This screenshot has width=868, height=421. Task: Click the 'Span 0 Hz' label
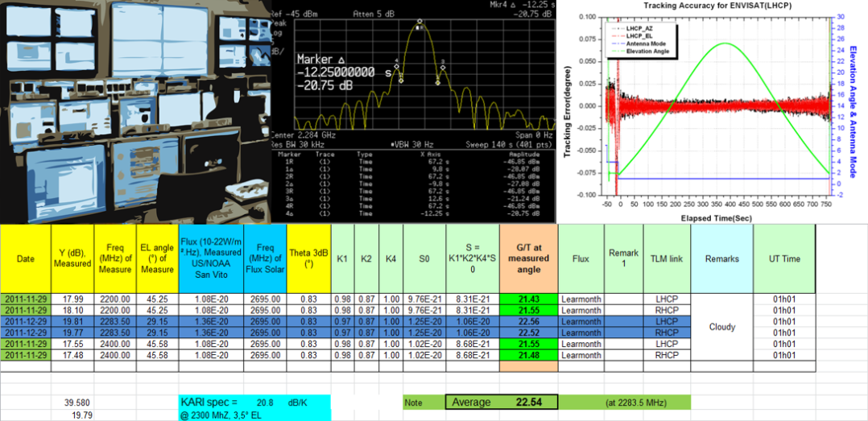(534, 134)
